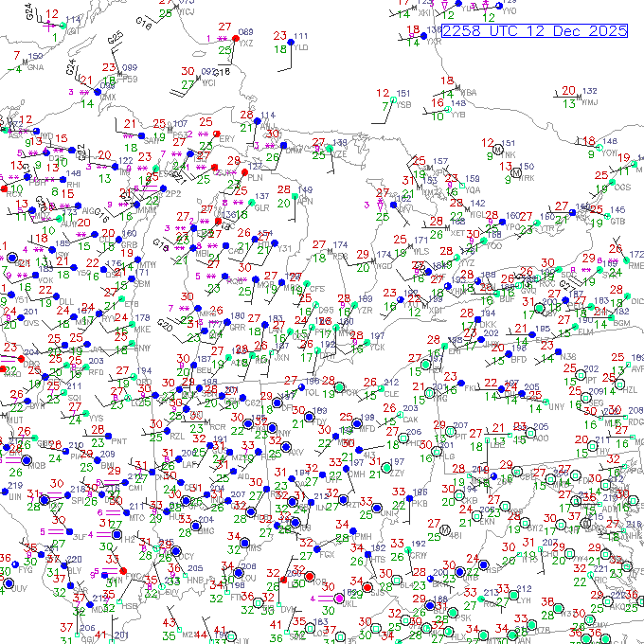
Task: Click the MKE station label
Action: (x=142, y=329)
